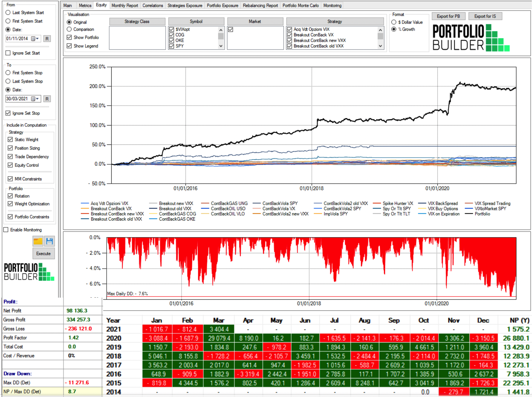This screenshot has width=532, height=397.
Task: Select Comparison visualisation radio button
Action: pos(69,29)
